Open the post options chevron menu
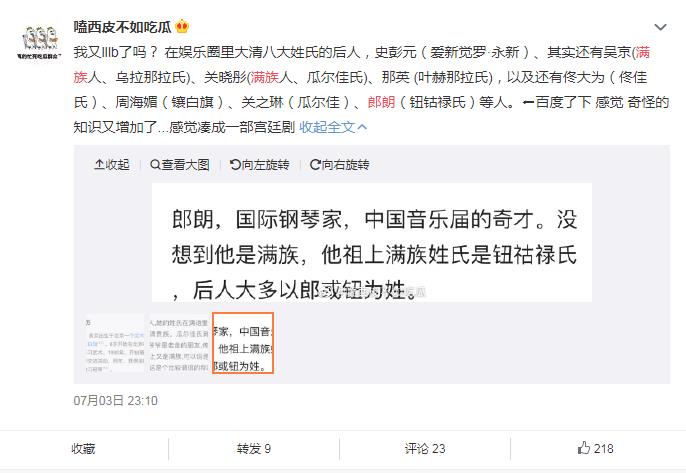The image size is (686, 473). click(660, 28)
